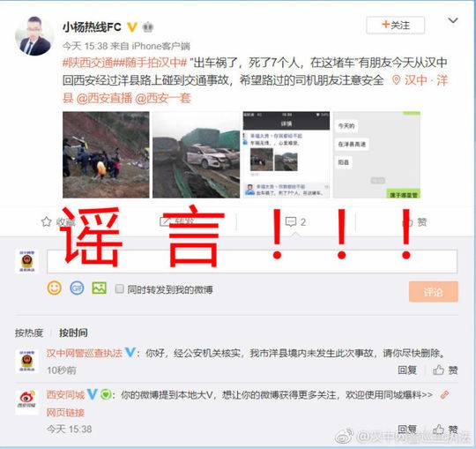Open the #陕西交通# hashtag link

(90, 63)
